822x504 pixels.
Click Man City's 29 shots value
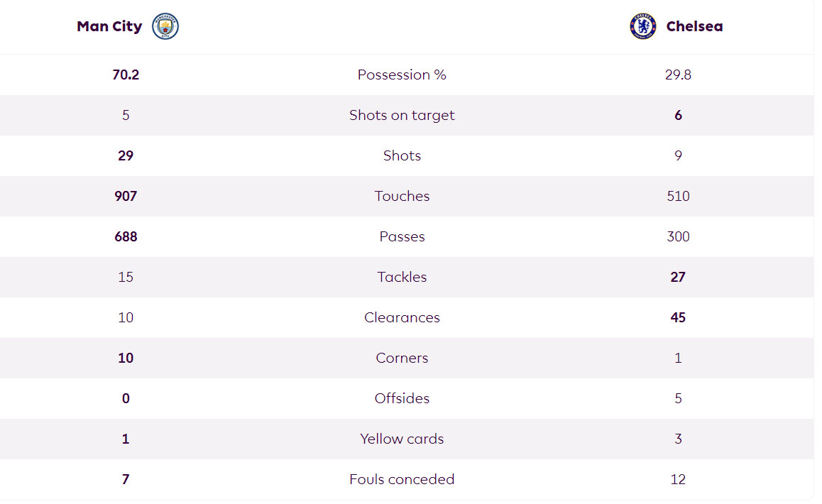coord(126,155)
